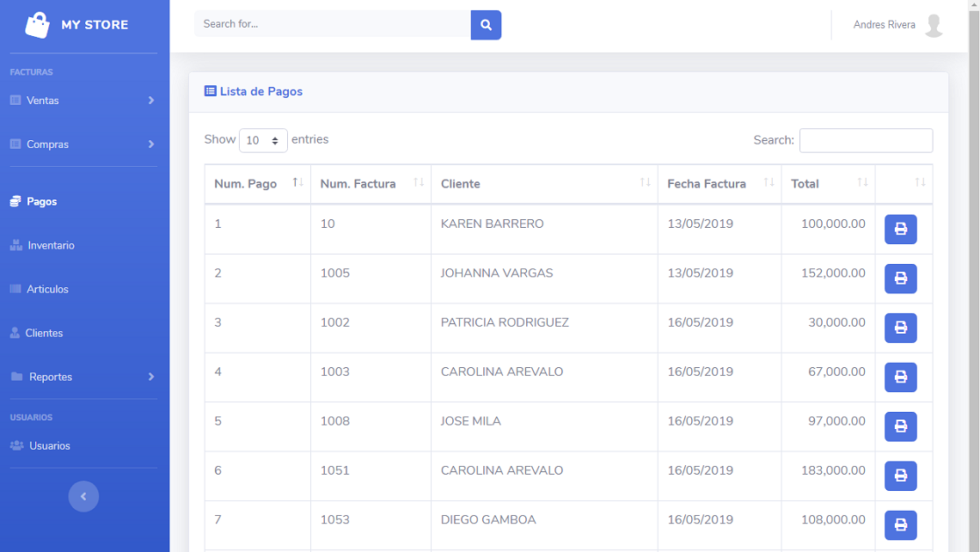
Task: Expand the Compras sidebar menu
Action: click(x=83, y=144)
